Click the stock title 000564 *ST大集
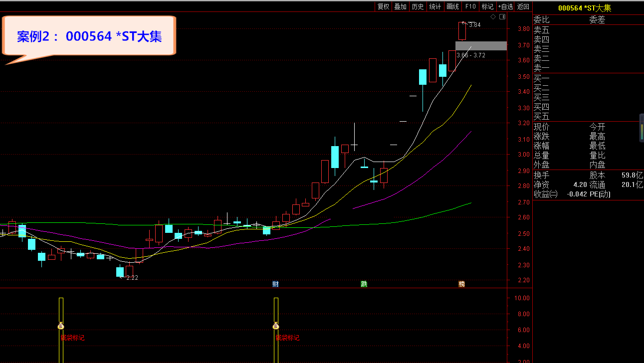 coord(585,8)
